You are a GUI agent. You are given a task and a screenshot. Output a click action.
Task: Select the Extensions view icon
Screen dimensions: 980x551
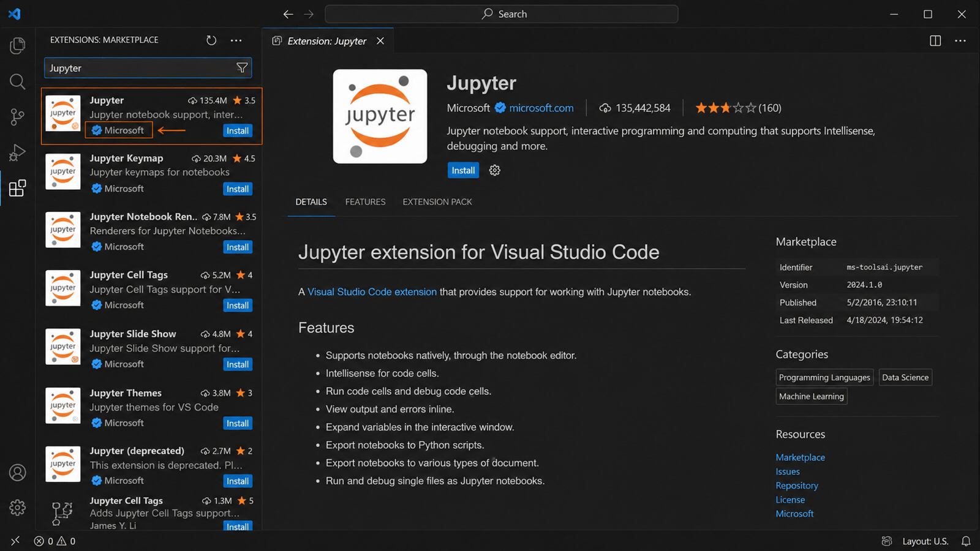18,188
